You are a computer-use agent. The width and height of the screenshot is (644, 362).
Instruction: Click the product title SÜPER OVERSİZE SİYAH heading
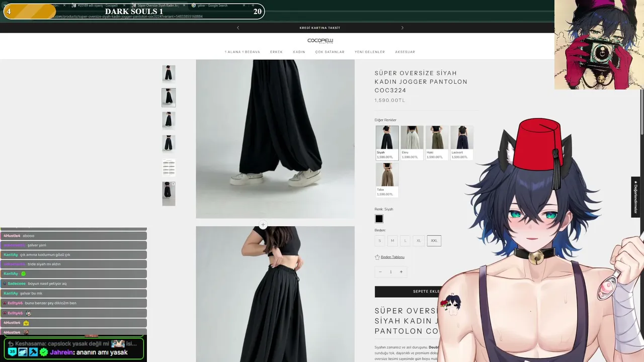click(x=421, y=81)
